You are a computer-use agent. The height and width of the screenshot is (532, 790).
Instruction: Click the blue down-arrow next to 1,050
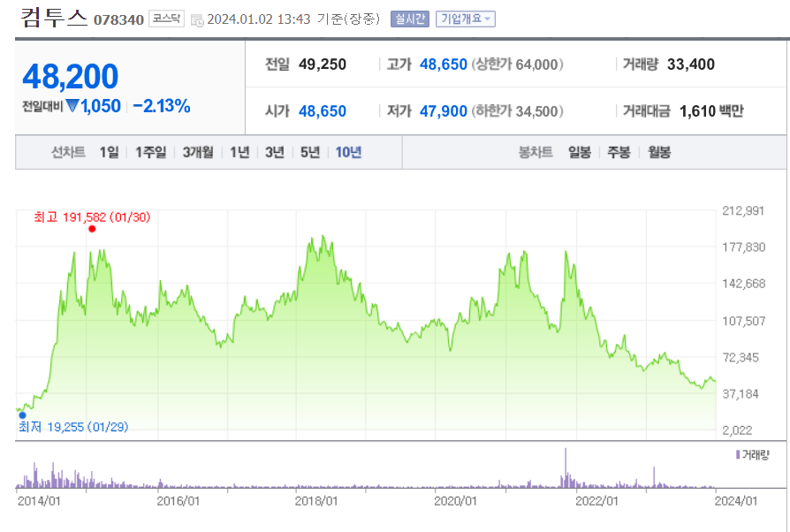click(x=72, y=106)
